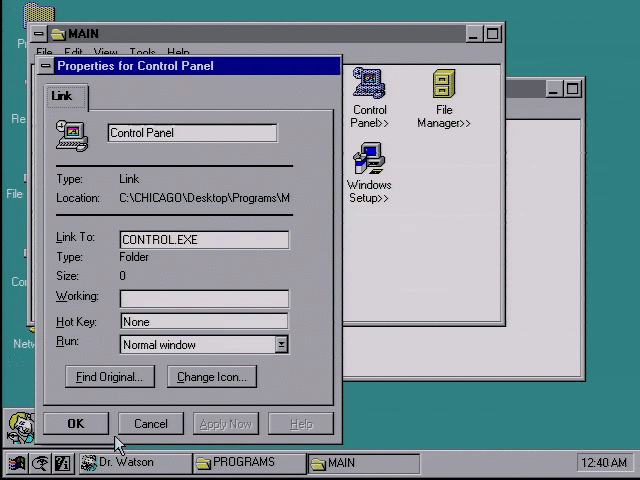Click the Cancel button
The width and height of the screenshot is (640, 480).
(x=151, y=424)
